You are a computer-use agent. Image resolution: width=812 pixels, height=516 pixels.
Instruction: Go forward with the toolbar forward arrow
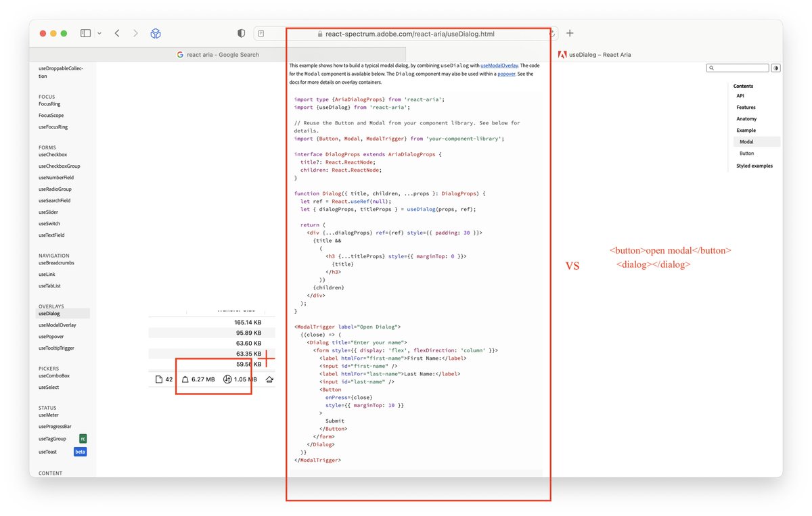pyautogui.click(x=135, y=33)
